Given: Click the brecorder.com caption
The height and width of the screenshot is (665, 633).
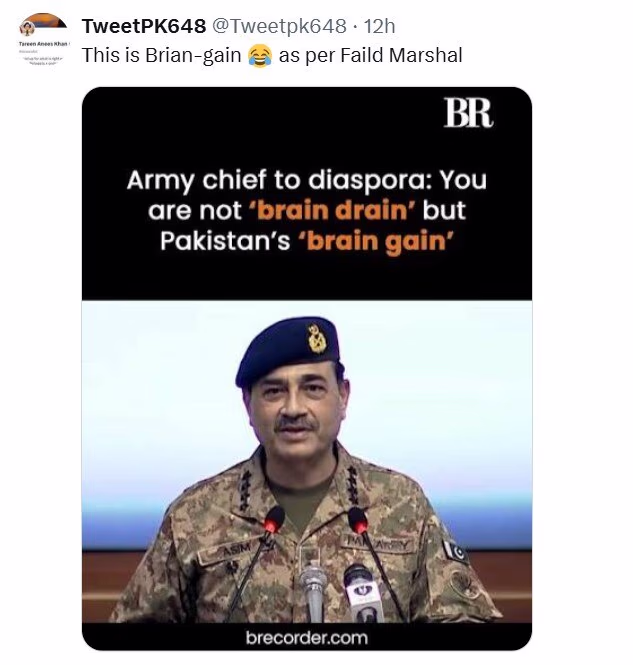Looking at the screenshot, I should (x=307, y=638).
